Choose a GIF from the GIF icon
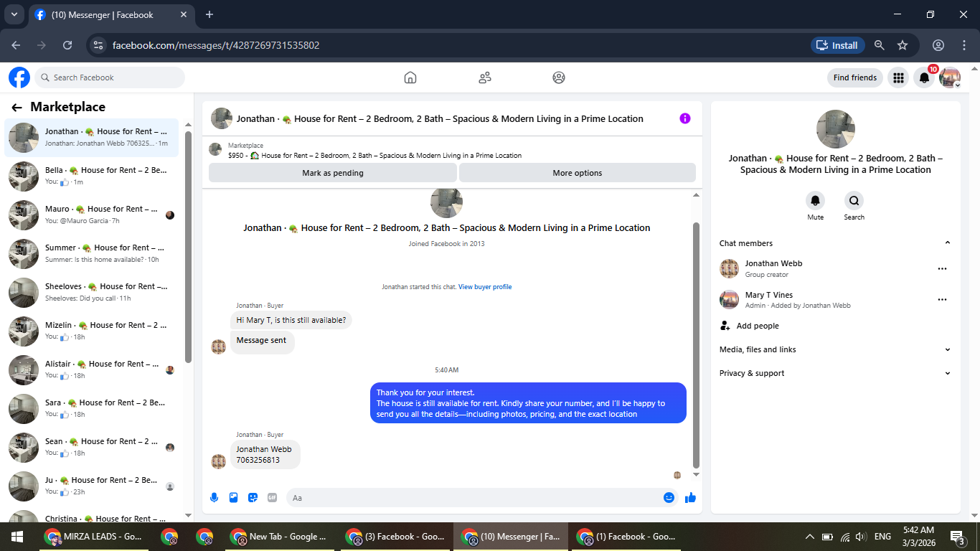This screenshot has height=551, width=980. point(272,498)
